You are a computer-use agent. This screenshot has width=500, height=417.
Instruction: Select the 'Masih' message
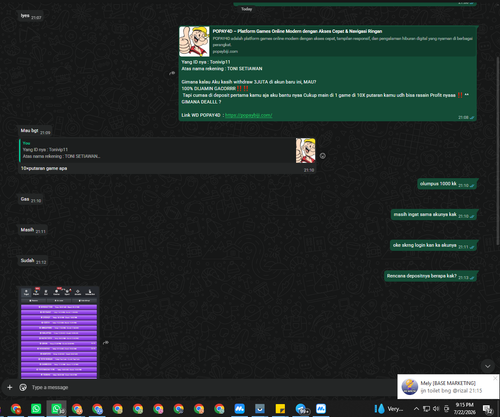(33, 230)
